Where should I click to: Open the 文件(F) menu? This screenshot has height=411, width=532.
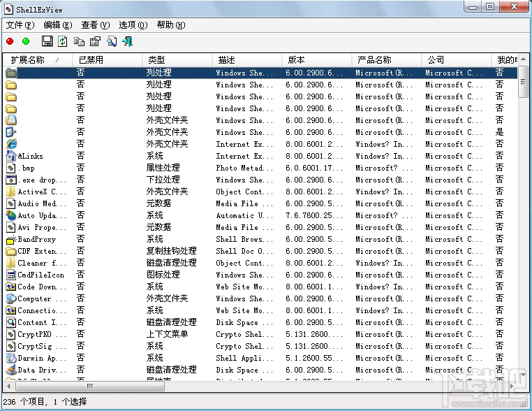(x=20, y=24)
